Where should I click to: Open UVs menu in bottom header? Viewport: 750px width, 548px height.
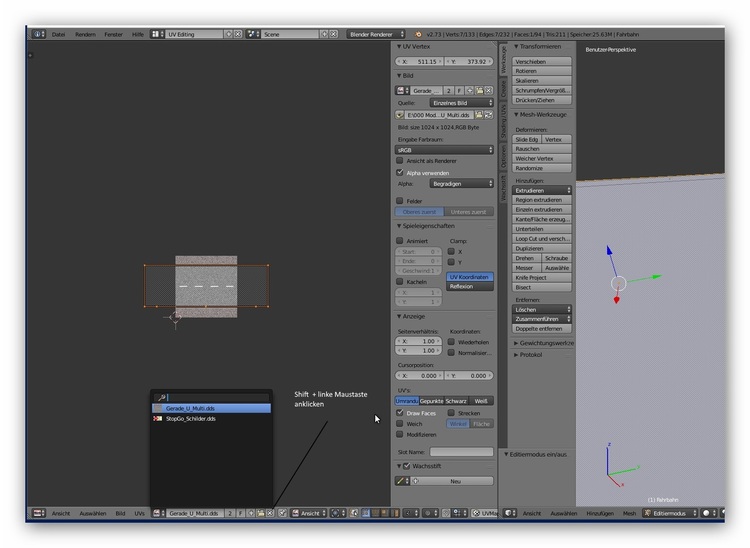coord(139,513)
